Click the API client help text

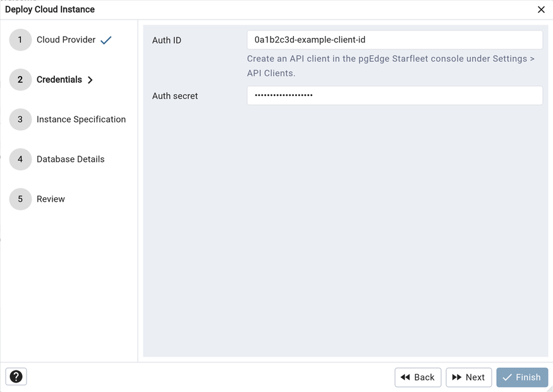pyautogui.click(x=391, y=66)
